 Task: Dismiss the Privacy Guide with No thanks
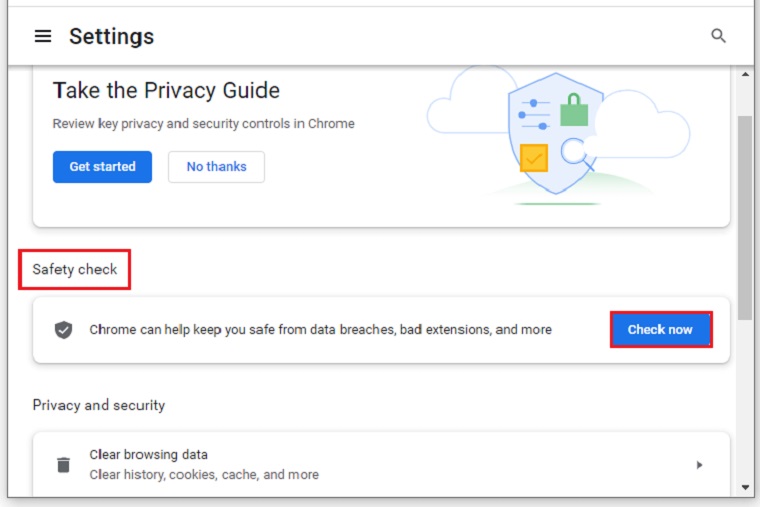216,167
